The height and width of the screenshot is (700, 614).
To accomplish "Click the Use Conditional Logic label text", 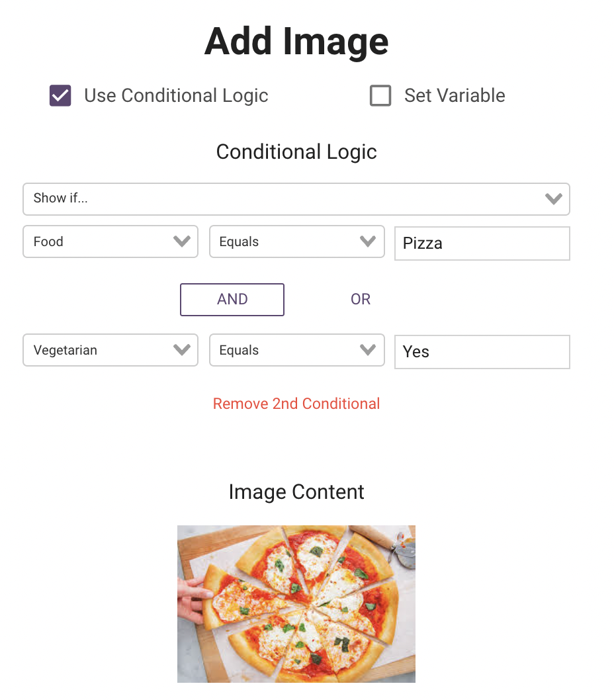I will [x=176, y=96].
